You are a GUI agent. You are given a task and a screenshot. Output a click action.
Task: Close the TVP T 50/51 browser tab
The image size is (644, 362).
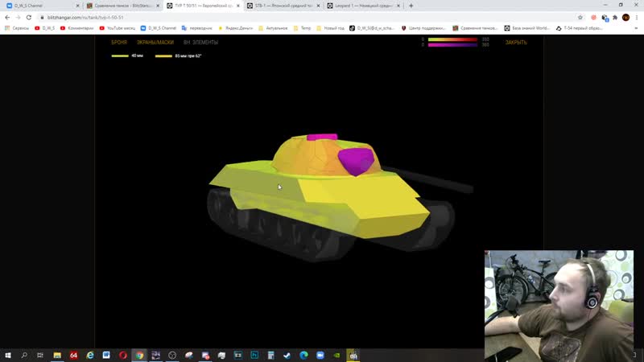[237, 6]
